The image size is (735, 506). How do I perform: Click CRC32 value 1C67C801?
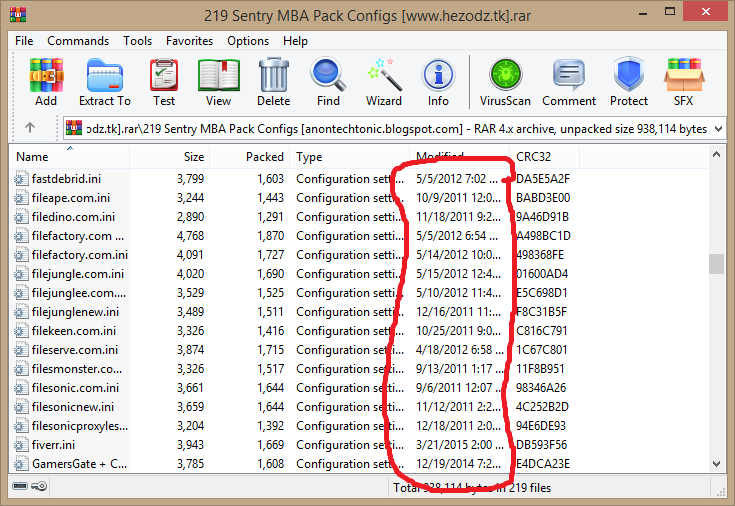point(541,350)
